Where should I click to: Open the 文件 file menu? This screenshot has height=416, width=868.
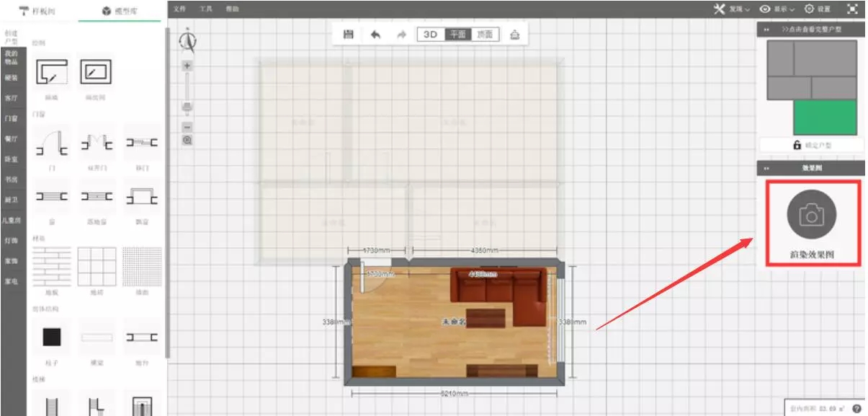(179, 9)
